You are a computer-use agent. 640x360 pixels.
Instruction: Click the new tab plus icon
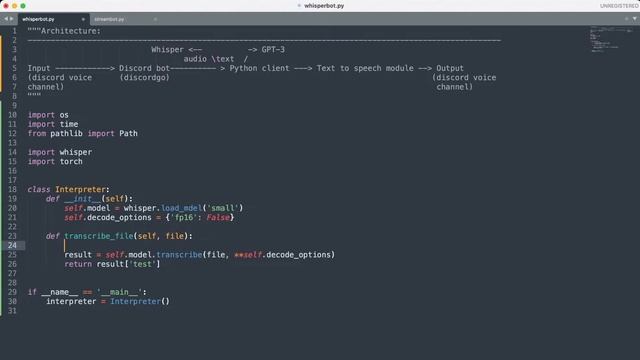627,19
